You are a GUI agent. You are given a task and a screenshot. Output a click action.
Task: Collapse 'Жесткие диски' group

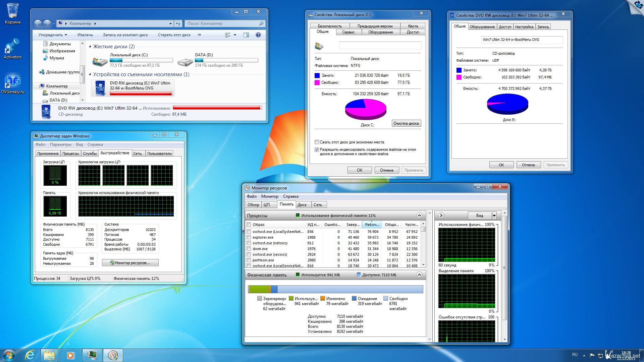(90, 47)
